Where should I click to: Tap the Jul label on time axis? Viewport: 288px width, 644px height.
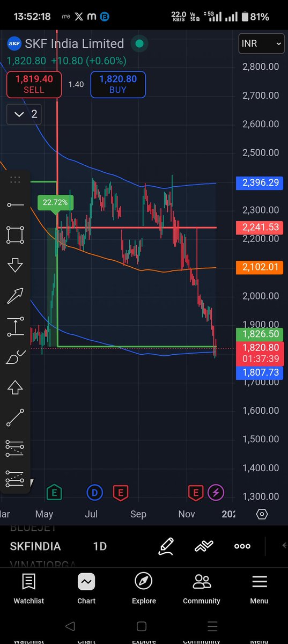point(91,514)
